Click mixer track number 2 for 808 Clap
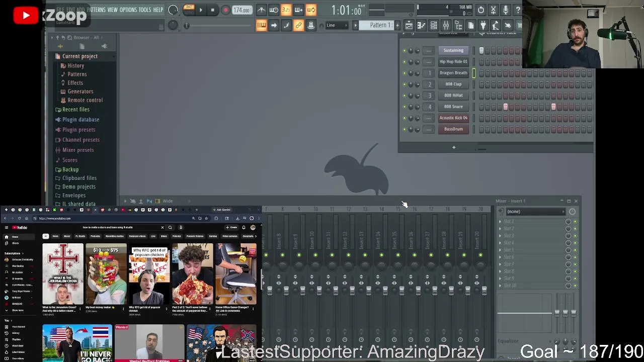Image resolution: width=644 pixels, height=362 pixels. point(429,84)
